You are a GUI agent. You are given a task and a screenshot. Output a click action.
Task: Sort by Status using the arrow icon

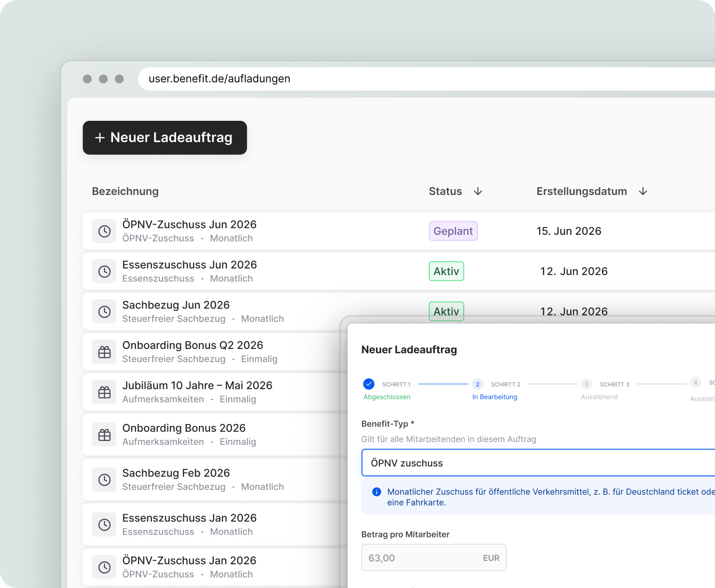pyautogui.click(x=478, y=191)
